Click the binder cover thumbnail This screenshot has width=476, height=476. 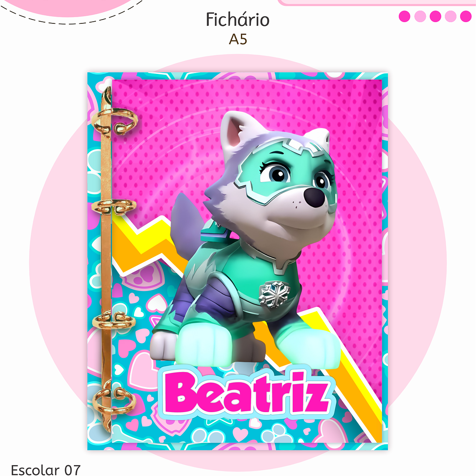point(238,261)
